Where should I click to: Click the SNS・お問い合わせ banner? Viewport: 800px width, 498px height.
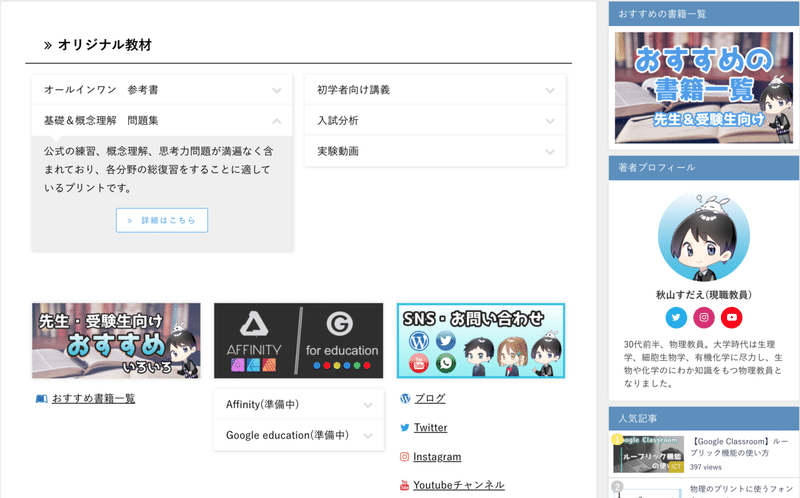coord(481,341)
